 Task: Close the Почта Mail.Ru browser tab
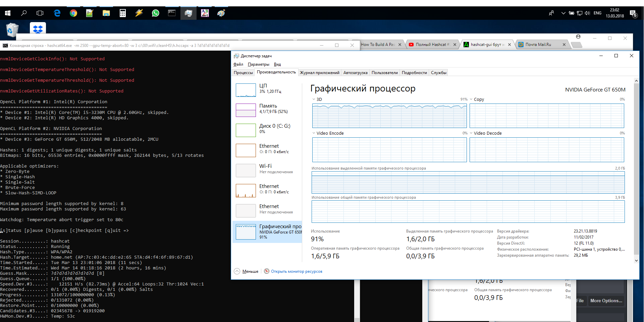point(564,45)
